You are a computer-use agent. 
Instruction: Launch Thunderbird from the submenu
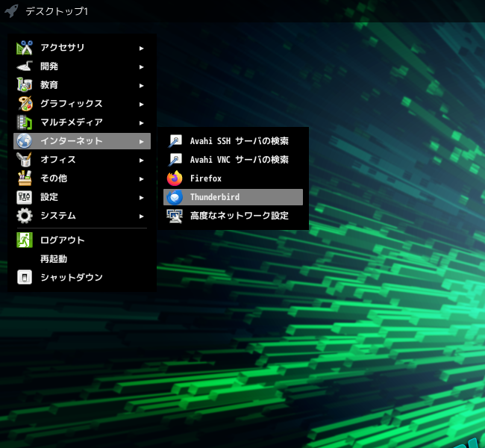[x=233, y=197]
